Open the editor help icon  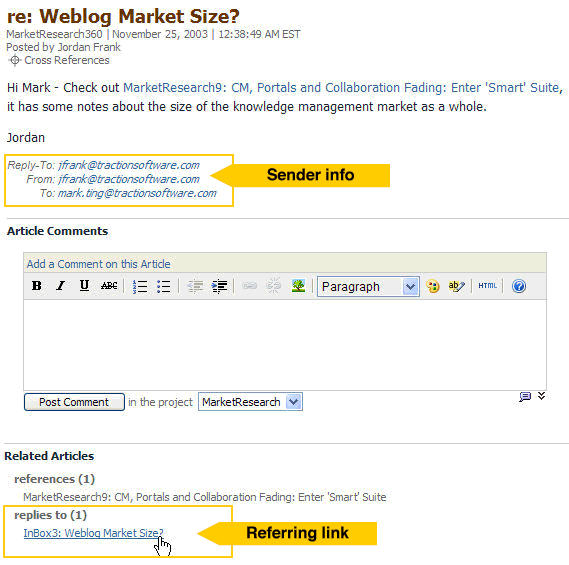[x=519, y=286]
